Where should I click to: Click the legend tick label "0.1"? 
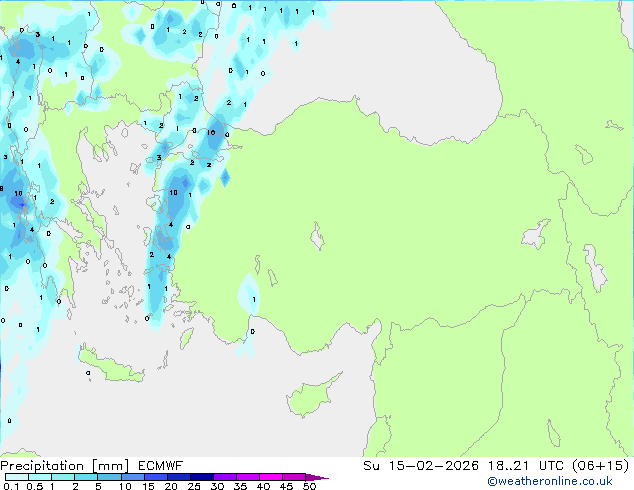(11, 486)
